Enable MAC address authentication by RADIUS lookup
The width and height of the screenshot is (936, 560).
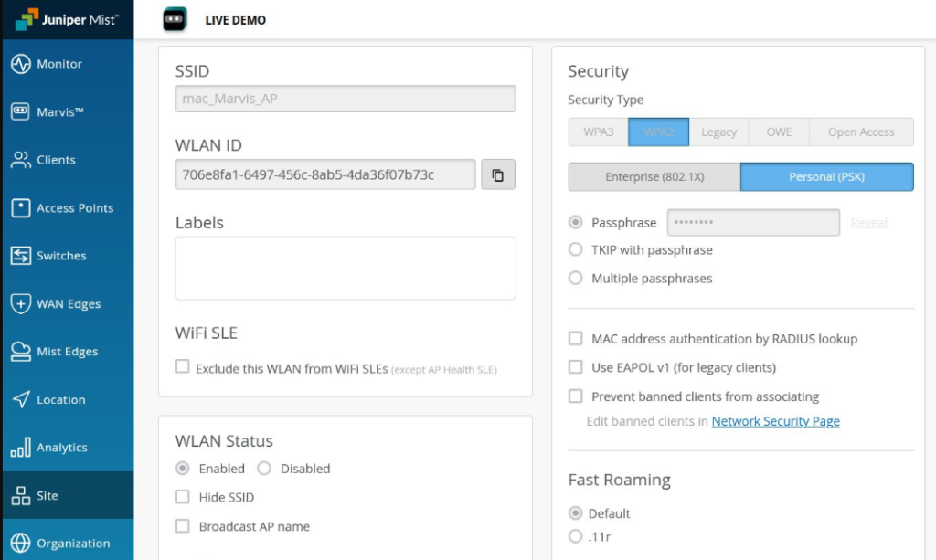(x=576, y=339)
